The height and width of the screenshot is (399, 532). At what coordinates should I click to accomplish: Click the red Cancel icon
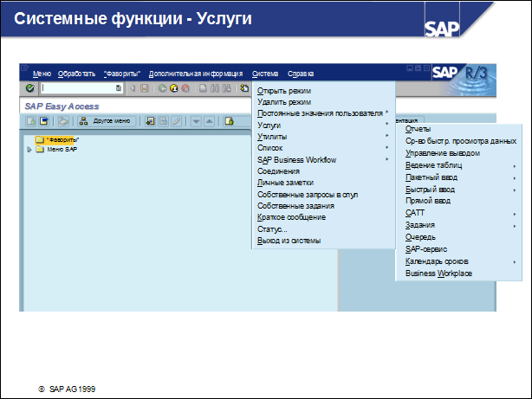(185, 88)
